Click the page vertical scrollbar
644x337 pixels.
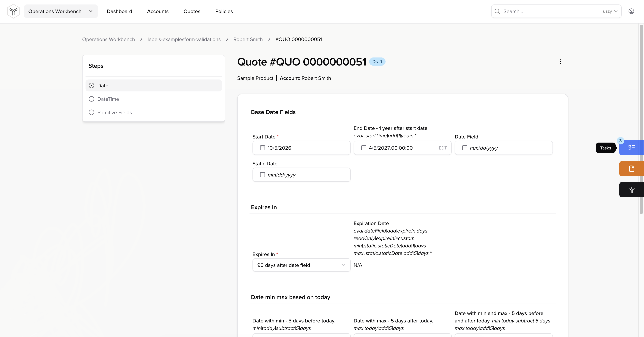[x=641, y=119]
